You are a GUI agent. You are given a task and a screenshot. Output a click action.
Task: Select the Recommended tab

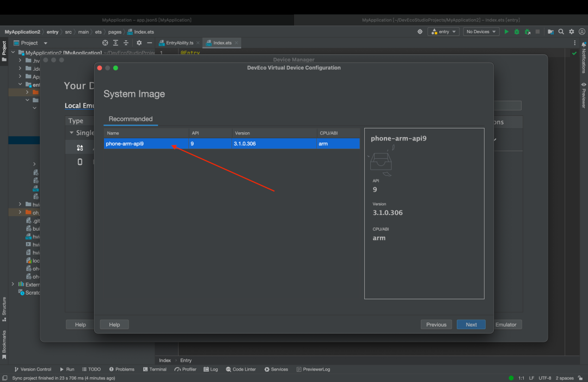[131, 119]
